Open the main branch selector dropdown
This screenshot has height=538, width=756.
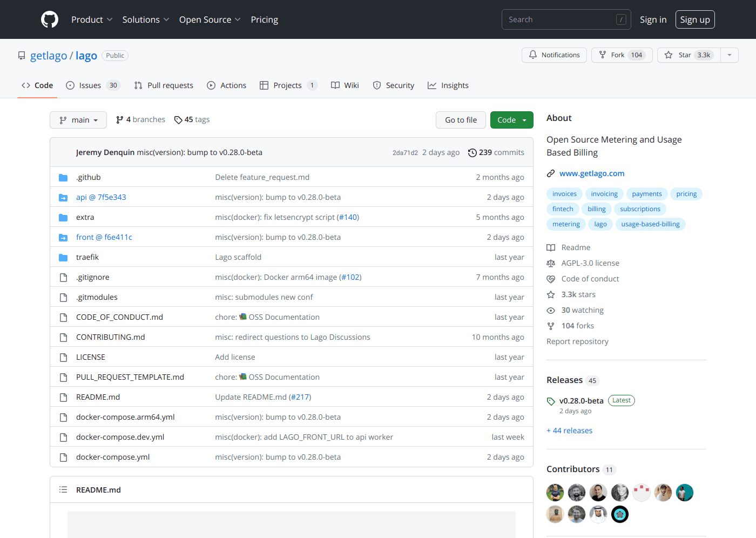(78, 120)
